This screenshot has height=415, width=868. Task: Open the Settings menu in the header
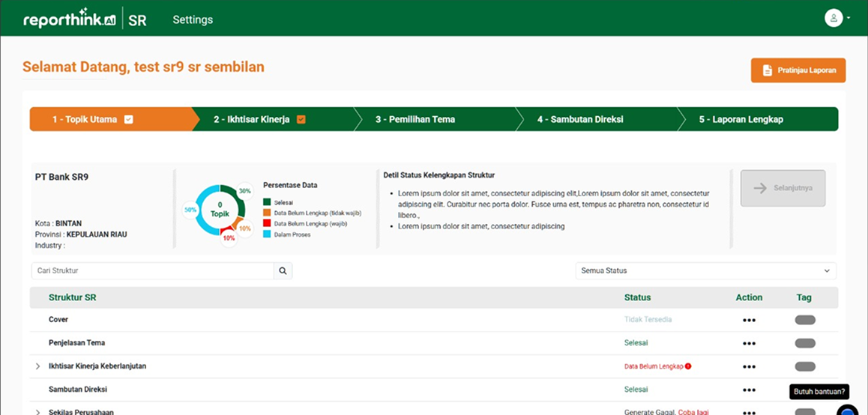click(x=193, y=20)
